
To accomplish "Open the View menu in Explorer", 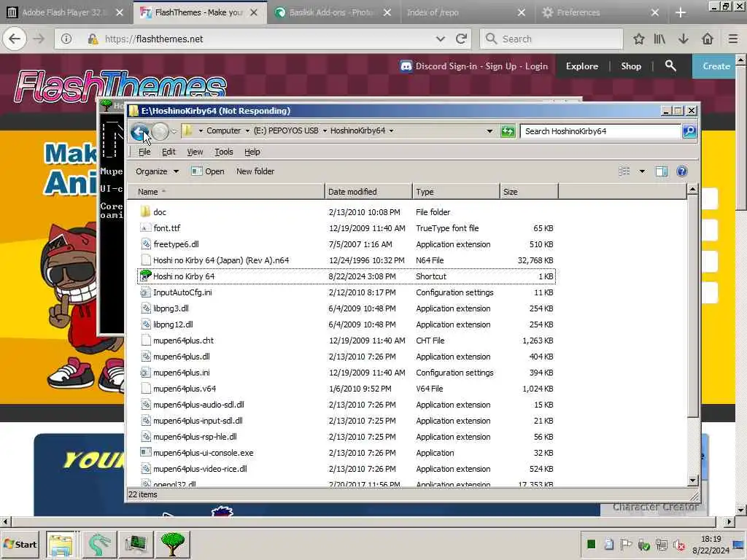I will click(x=195, y=152).
